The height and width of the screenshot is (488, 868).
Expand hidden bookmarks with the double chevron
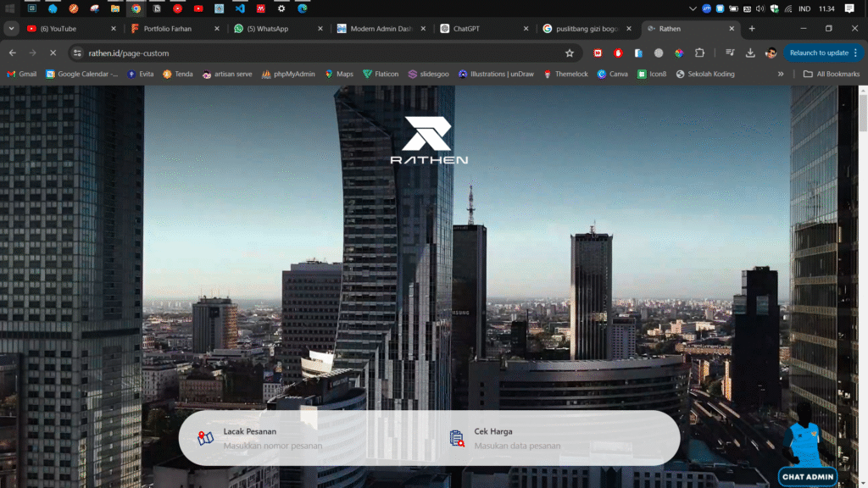coord(781,74)
